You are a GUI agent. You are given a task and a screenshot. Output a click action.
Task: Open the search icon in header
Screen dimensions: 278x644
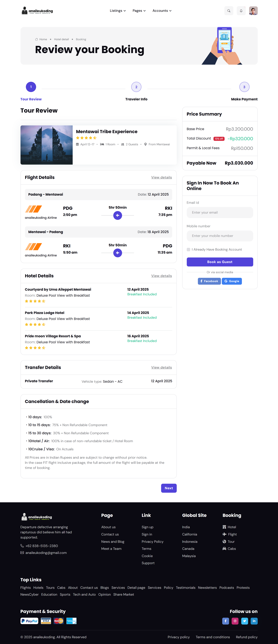(229, 11)
